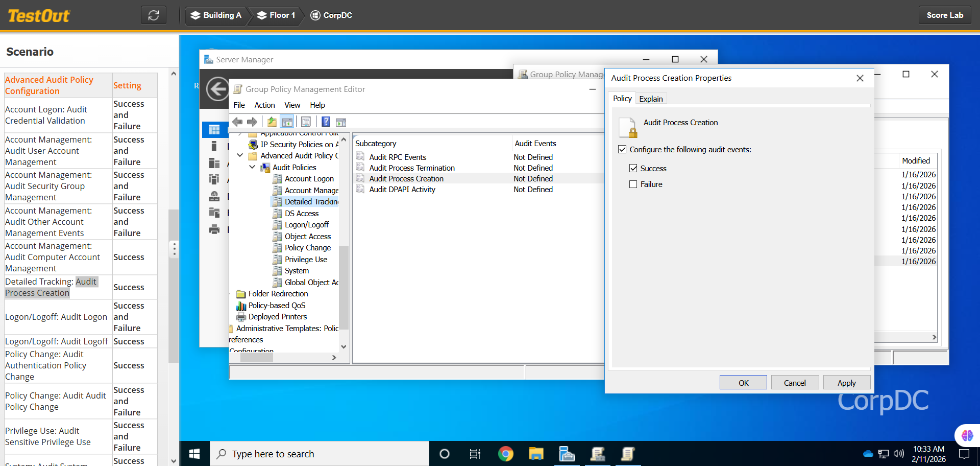
Task: Open the Building A location dropdown
Action: coord(216,15)
